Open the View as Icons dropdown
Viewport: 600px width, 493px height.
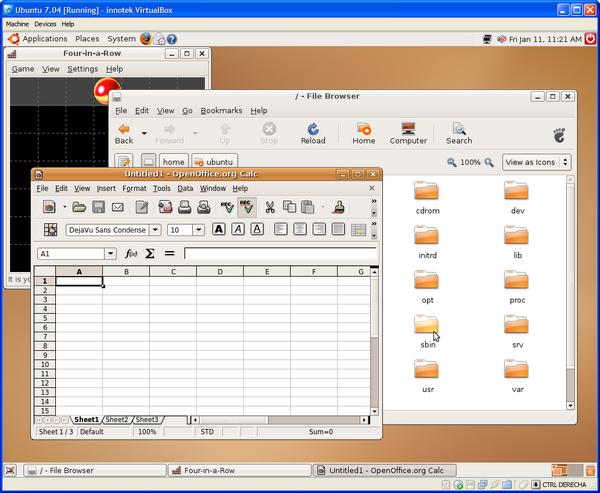[x=536, y=162]
